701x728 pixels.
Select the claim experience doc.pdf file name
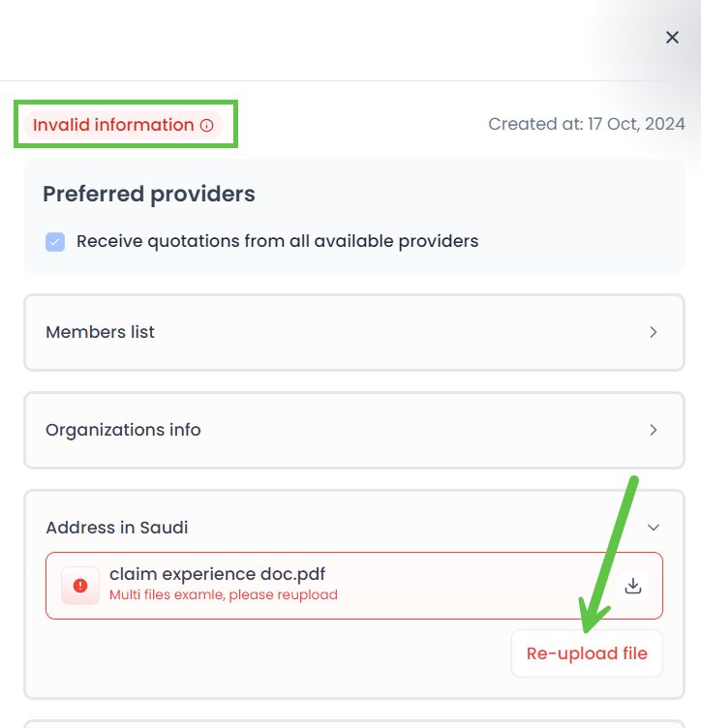pyautogui.click(x=218, y=575)
